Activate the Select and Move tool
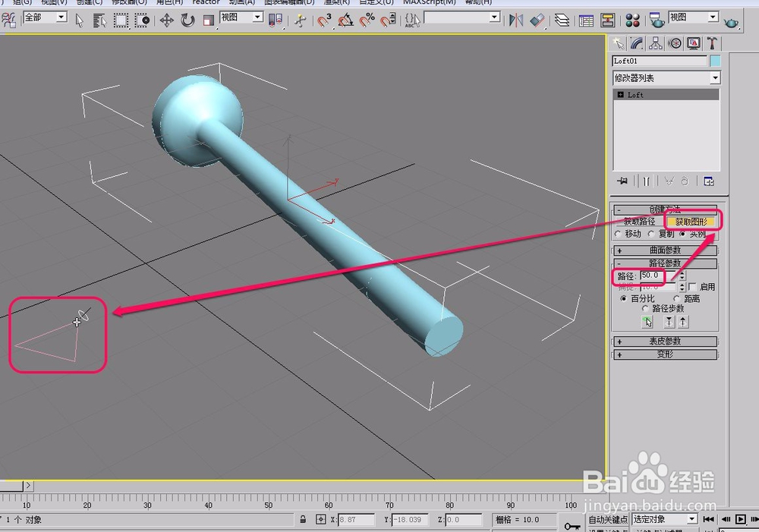The image size is (759, 532). click(166, 20)
